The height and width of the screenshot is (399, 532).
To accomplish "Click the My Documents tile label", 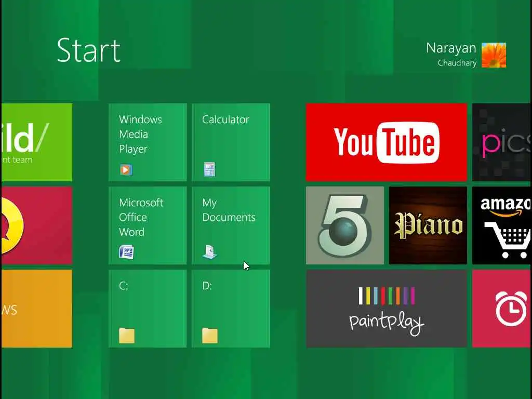I will [229, 210].
